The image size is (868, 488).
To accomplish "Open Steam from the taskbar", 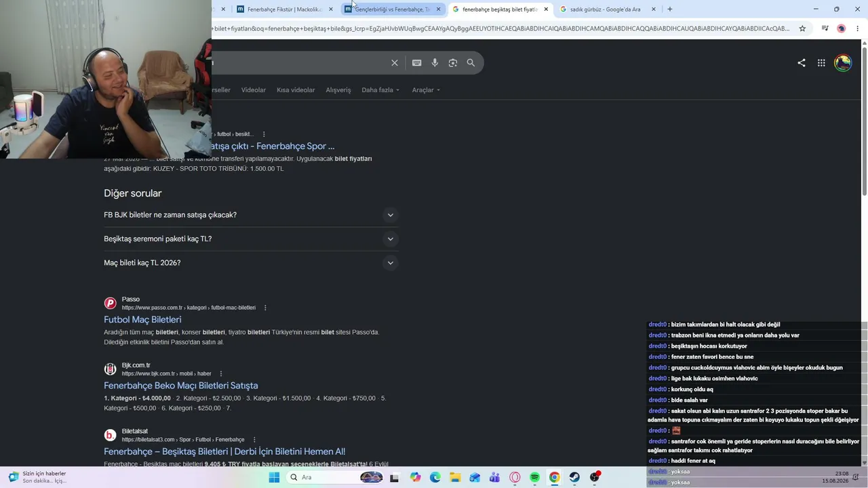I will click(x=574, y=477).
